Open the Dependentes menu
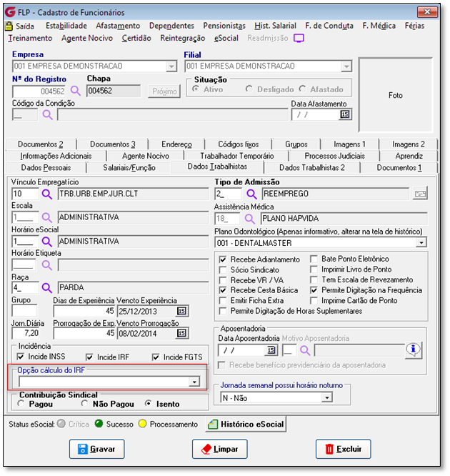Screen dimensions: 450x476 coord(171,26)
